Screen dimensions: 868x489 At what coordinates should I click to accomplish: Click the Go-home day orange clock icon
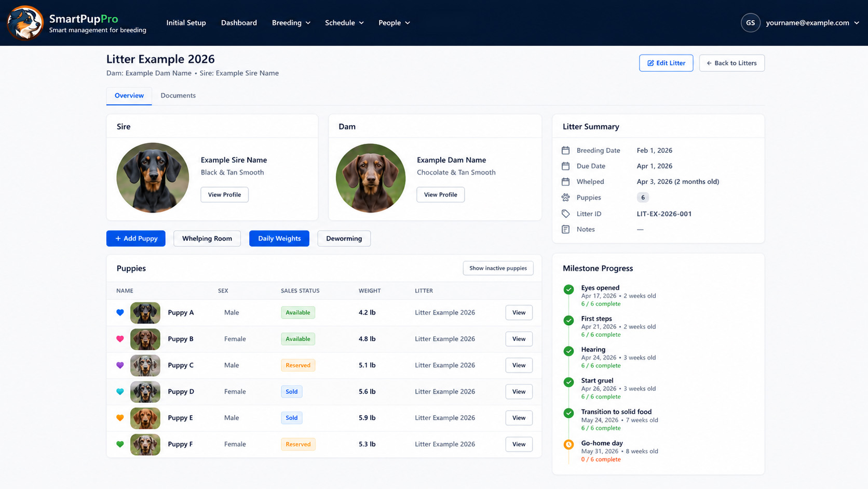[568, 444]
